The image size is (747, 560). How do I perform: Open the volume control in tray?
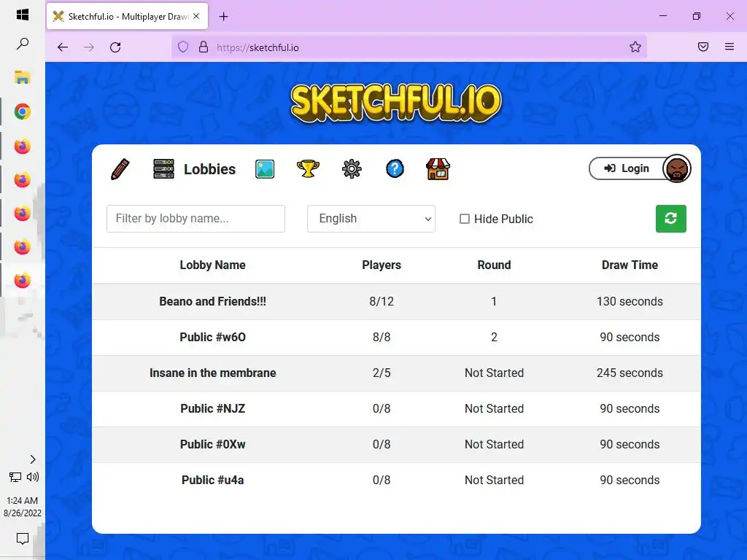(33, 477)
